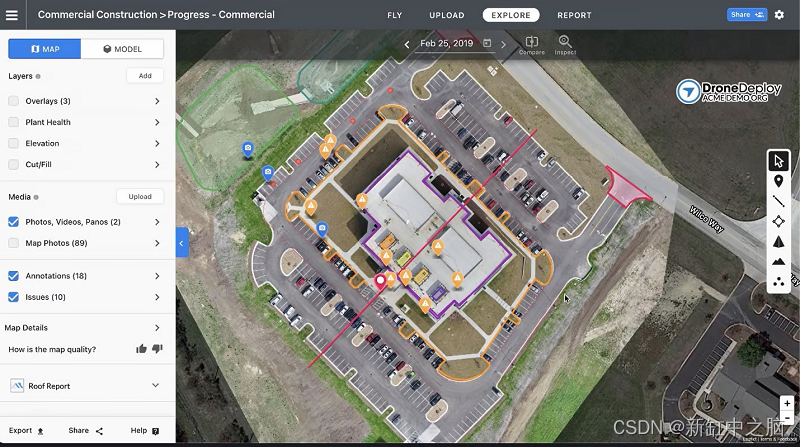Switch to the MODEL view tab
800x447 pixels.
[122, 49]
